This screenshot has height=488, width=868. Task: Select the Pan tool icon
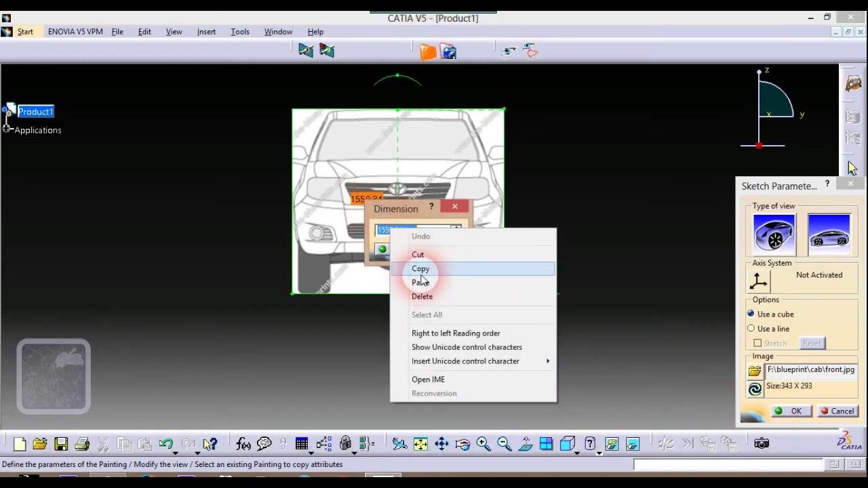pyautogui.click(x=441, y=444)
